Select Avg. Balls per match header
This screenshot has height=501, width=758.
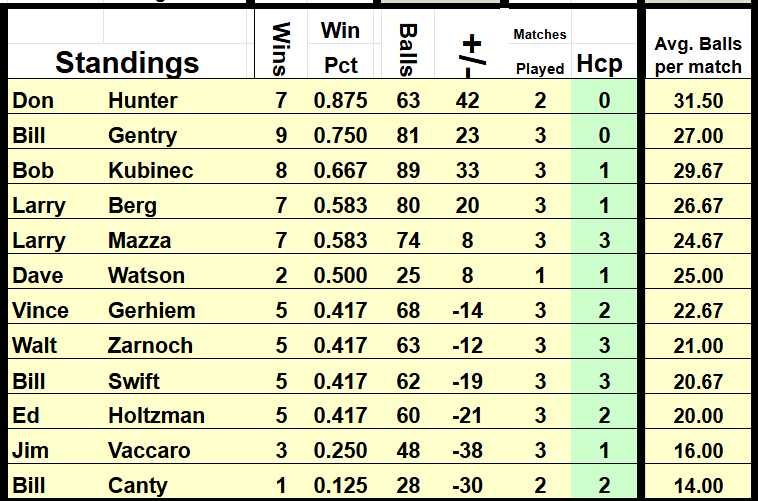[x=698, y=55]
